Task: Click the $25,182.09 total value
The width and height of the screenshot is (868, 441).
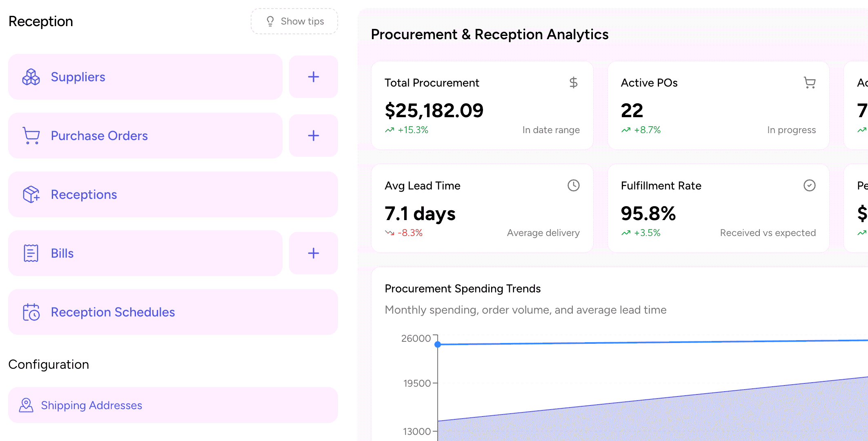Action: pyautogui.click(x=434, y=111)
